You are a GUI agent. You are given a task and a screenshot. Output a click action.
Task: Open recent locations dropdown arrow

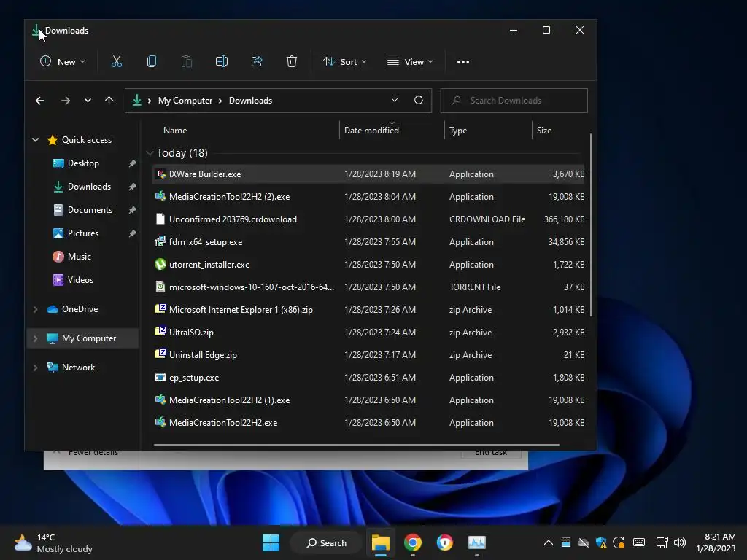[x=88, y=101]
